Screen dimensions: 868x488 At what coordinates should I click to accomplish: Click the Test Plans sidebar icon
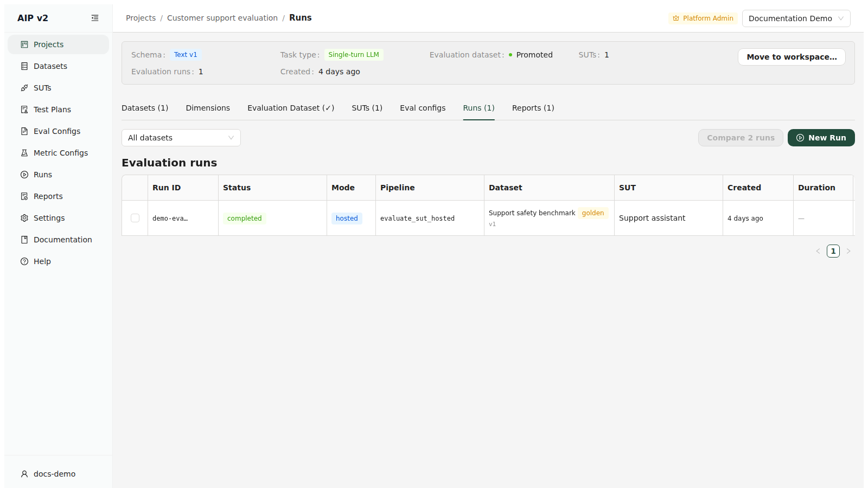(x=24, y=110)
